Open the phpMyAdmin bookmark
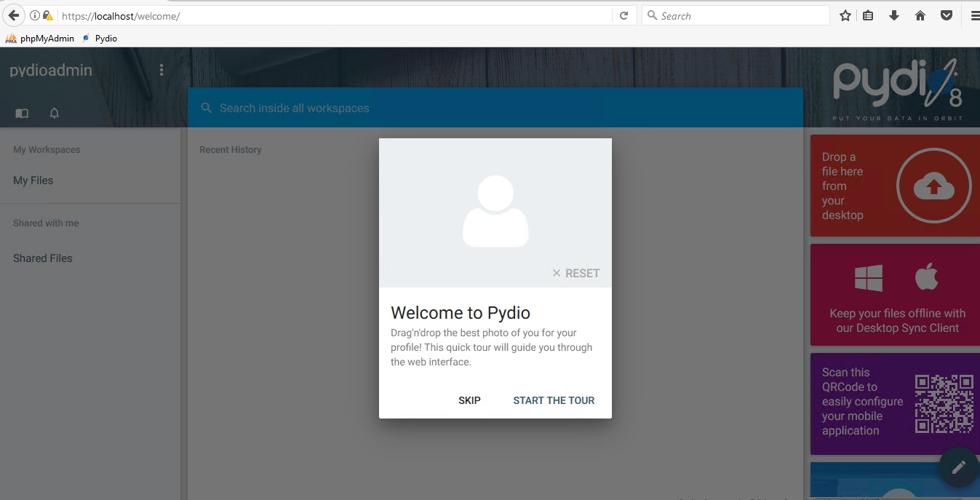980x500 pixels. 40,38
